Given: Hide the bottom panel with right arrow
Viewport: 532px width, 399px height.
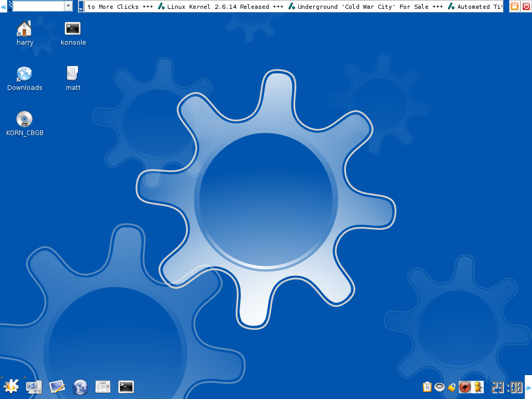Looking at the screenshot, I should click(x=528, y=387).
